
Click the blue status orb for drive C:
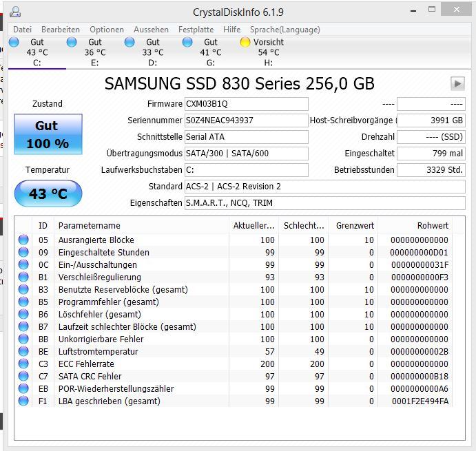(x=14, y=42)
